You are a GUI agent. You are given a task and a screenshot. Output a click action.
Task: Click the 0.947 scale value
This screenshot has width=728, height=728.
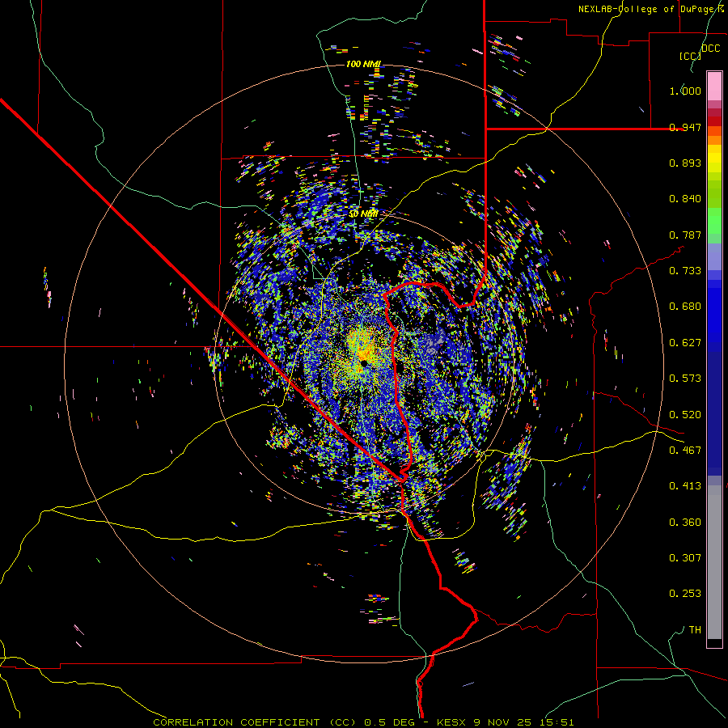685,127
